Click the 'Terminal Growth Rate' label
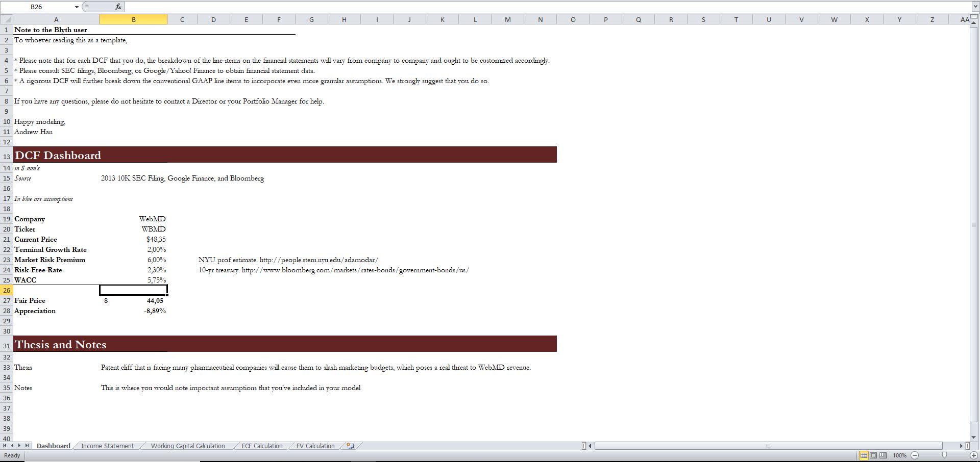 [51, 249]
